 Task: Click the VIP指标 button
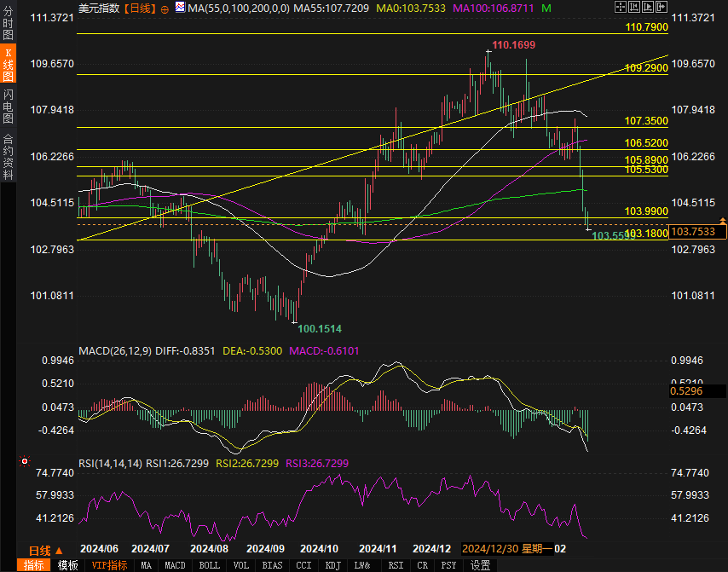point(109,565)
